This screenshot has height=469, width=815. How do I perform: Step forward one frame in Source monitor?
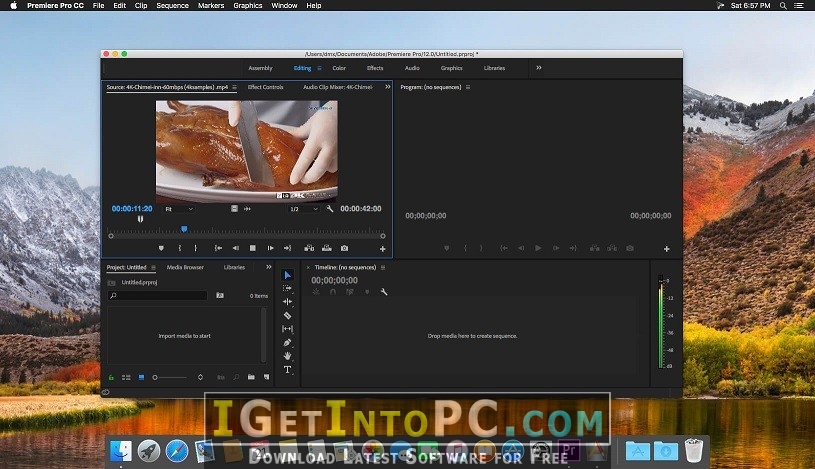[270, 249]
